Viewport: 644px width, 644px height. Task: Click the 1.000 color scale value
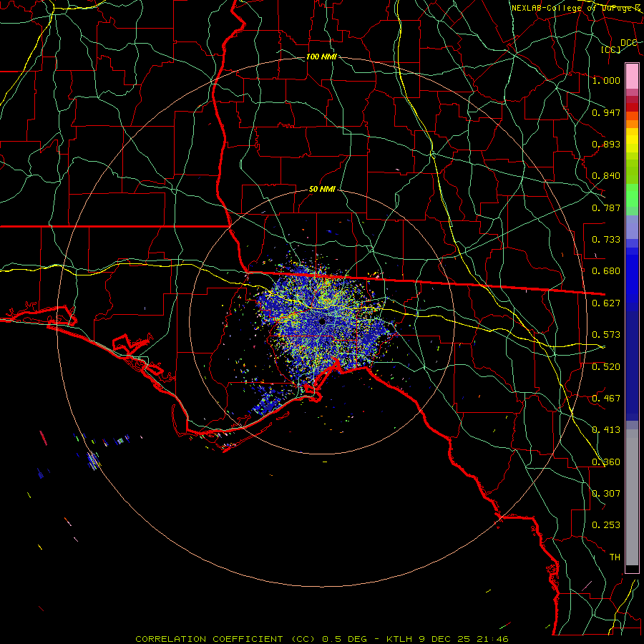(606, 80)
